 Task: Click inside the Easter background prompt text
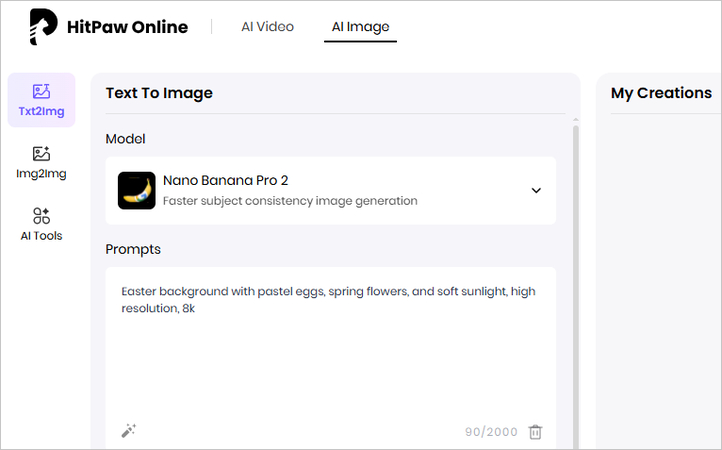pos(330,300)
